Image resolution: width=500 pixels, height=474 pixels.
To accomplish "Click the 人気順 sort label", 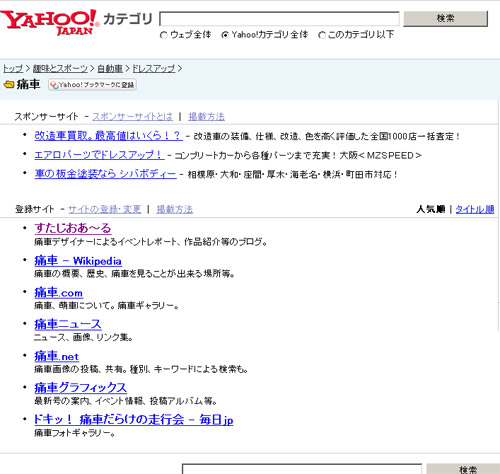I will pyautogui.click(x=431, y=209).
